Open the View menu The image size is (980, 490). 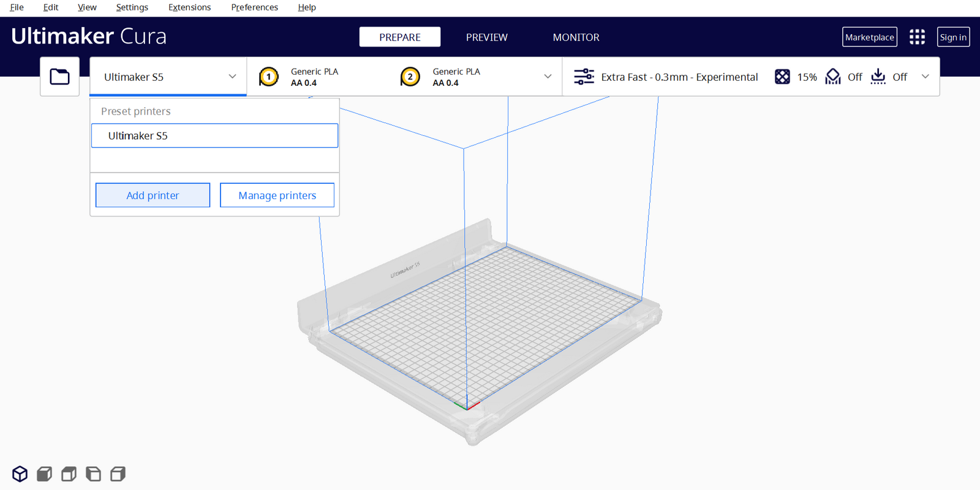[x=87, y=7]
